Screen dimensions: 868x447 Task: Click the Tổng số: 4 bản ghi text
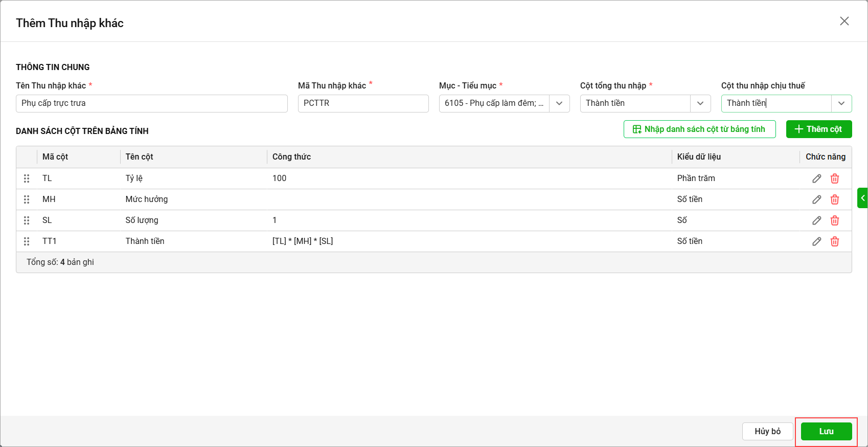[x=60, y=262]
